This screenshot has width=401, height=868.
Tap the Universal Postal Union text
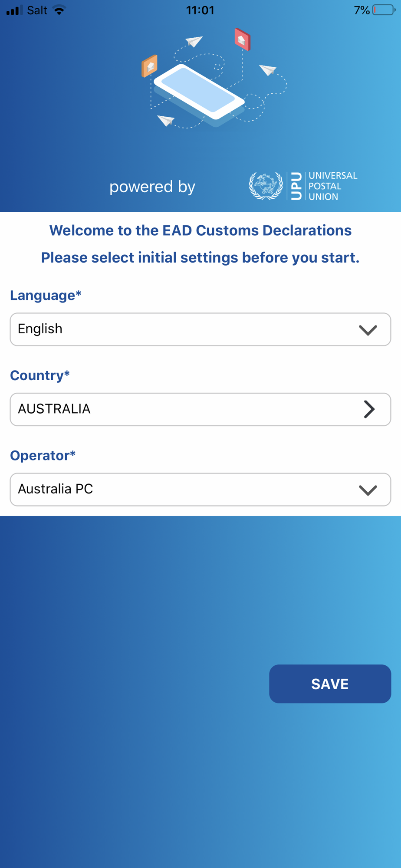coord(333,186)
